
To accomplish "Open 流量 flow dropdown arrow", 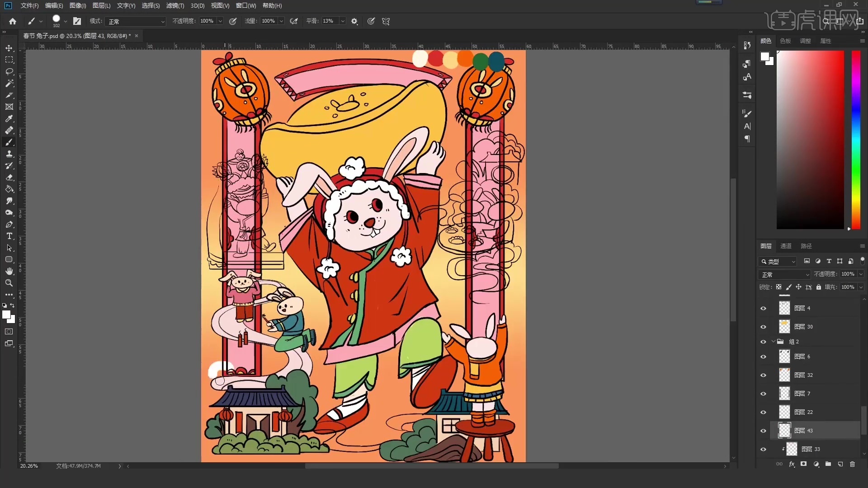I will (281, 21).
